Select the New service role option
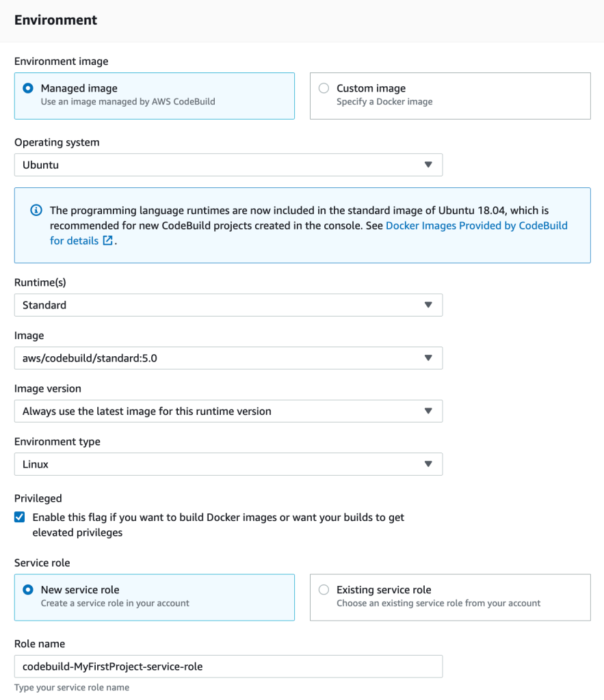 click(x=28, y=589)
